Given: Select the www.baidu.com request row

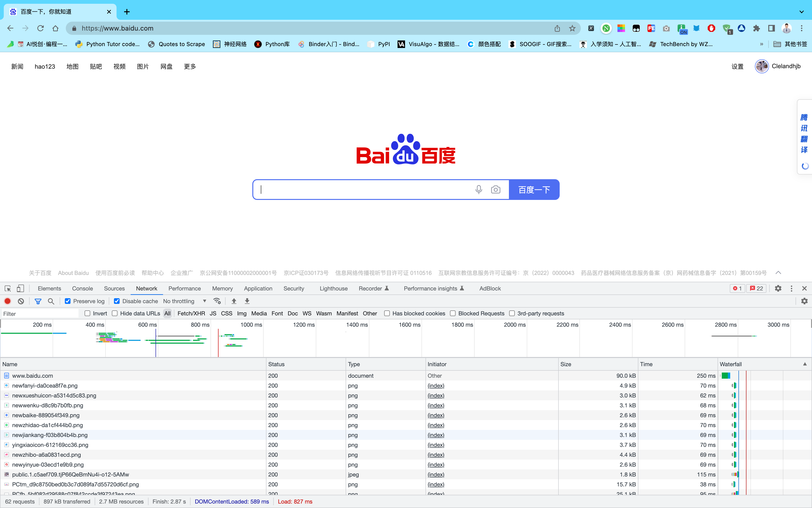Looking at the screenshot, I should point(406,376).
